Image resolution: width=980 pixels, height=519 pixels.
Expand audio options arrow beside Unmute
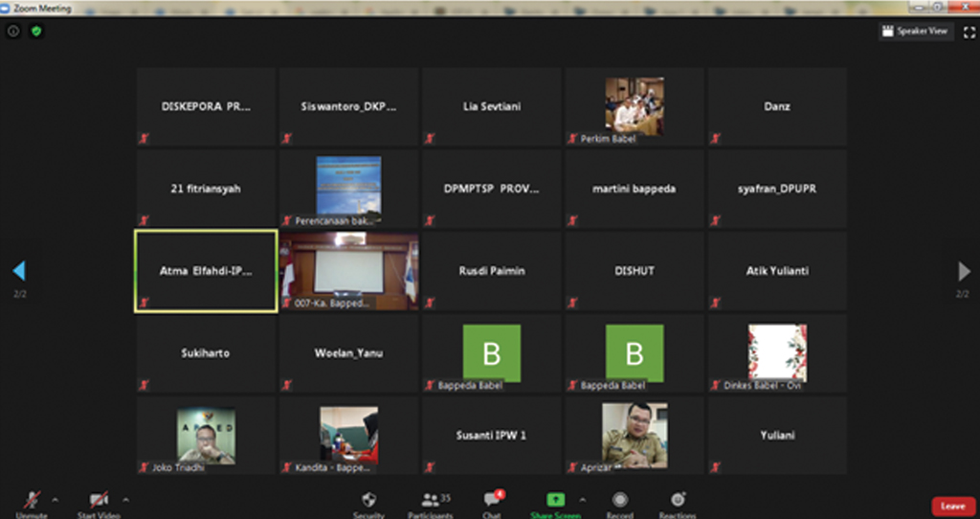click(55, 500)
